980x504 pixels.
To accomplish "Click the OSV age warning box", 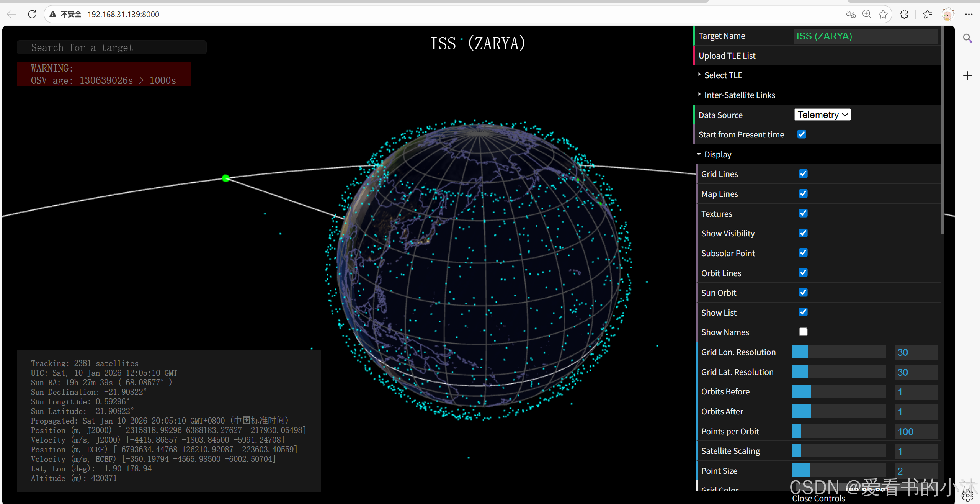I will coord(104,74).
